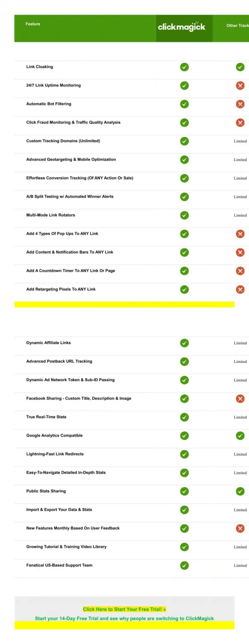Click green check for Dynamic Affiliate Links
The image size is (249, 644).
pos(184,343)
